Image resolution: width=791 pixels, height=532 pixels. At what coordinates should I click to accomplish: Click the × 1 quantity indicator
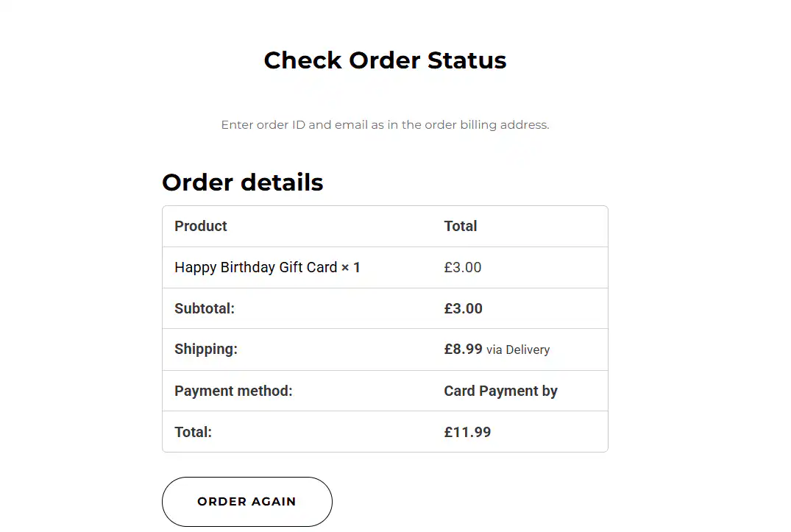point(351,267)
